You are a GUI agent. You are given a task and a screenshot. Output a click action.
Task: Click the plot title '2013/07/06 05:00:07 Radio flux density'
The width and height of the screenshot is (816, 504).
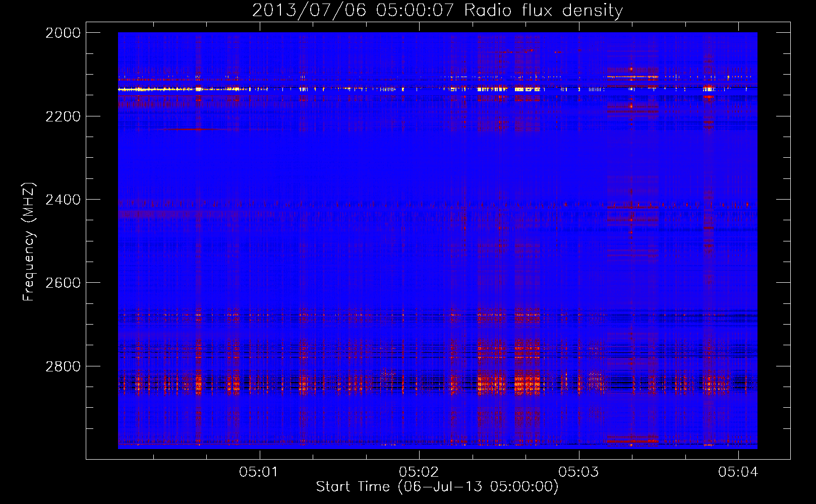(x=437, y=10)
